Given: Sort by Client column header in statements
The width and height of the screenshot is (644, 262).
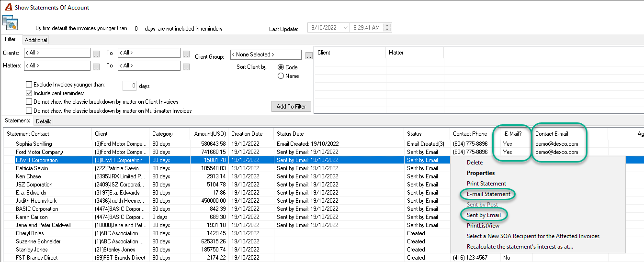Looking at the screenshot, I should [120, 134].
